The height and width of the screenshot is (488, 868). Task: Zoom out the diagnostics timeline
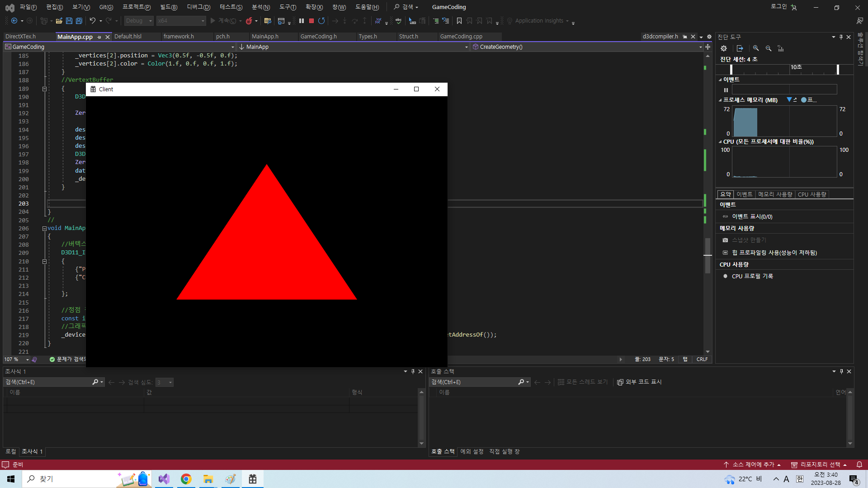[x=769, y=48]
